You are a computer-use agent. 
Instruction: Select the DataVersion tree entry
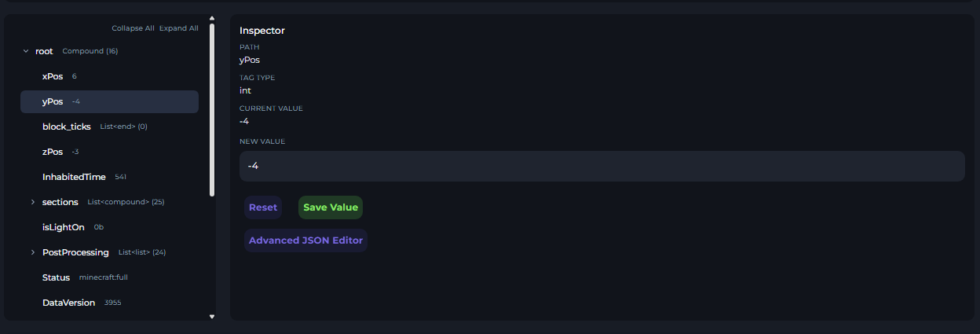coord(68,303)
